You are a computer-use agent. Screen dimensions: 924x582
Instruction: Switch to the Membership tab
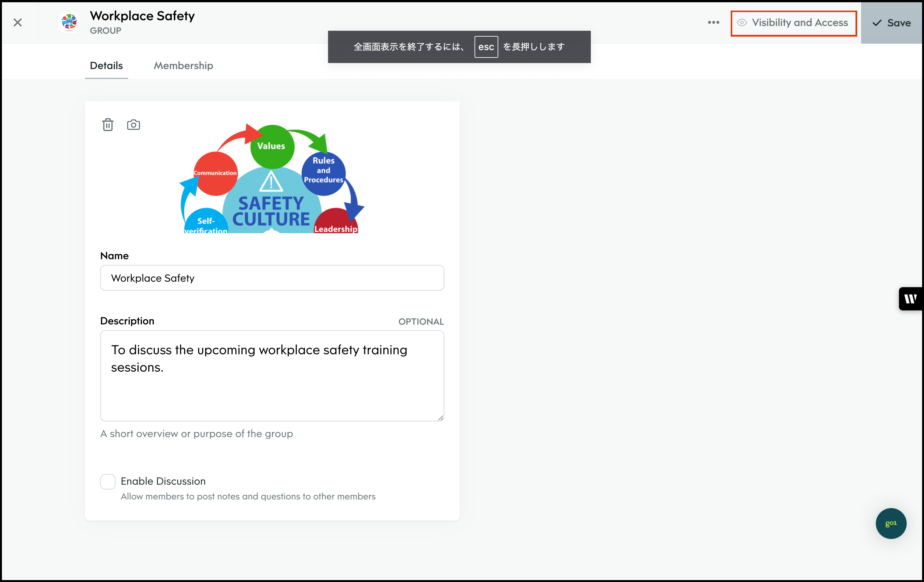point(183,66)
